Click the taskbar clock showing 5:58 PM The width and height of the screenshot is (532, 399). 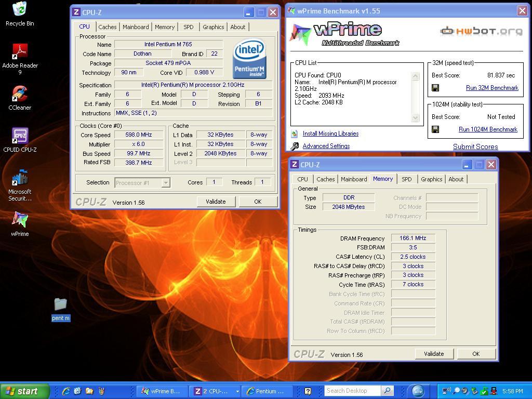[513, 391]
